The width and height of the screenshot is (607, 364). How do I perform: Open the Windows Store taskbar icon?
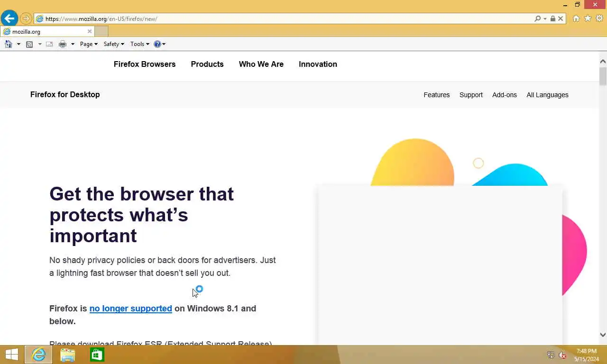(97, 355)
